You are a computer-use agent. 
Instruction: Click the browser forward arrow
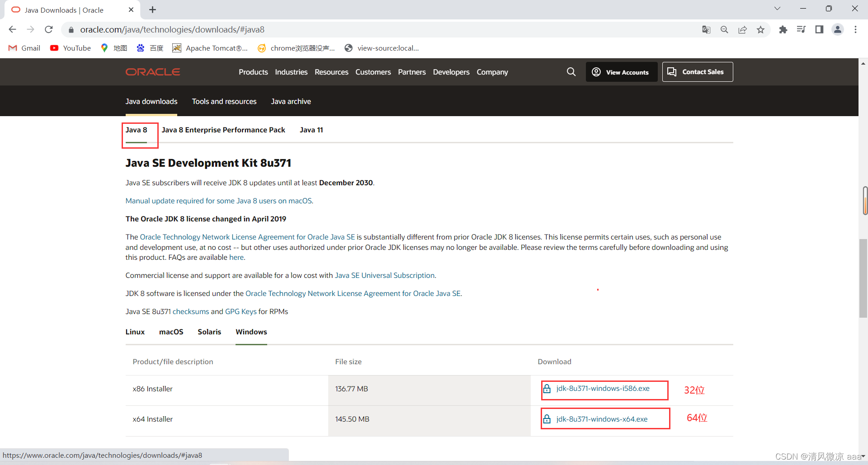pos(30,29)
